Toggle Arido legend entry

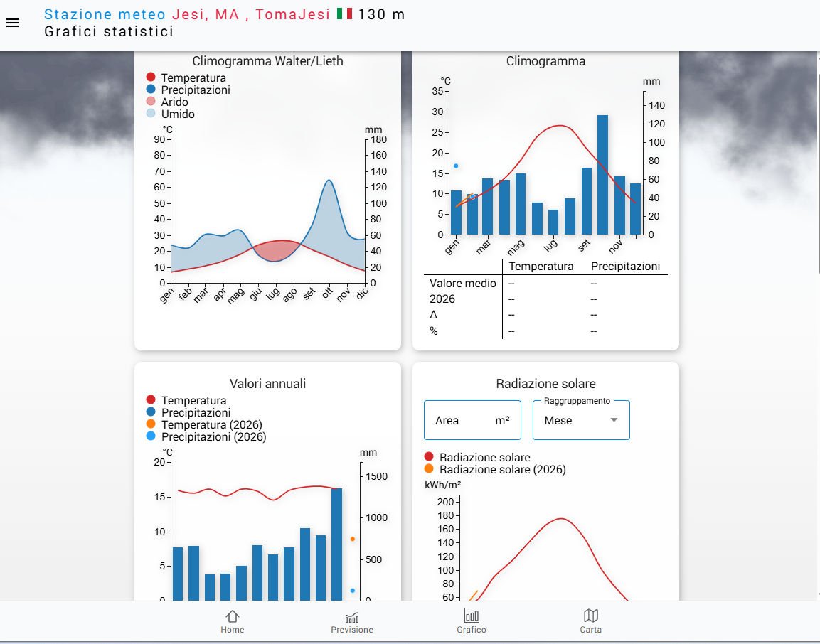click(174, 102)
